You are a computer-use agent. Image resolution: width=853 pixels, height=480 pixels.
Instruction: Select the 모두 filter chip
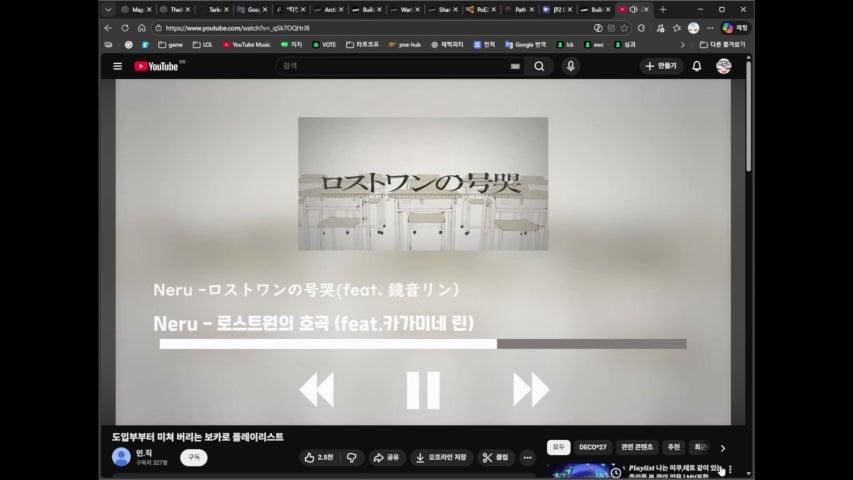coord(559,447)
